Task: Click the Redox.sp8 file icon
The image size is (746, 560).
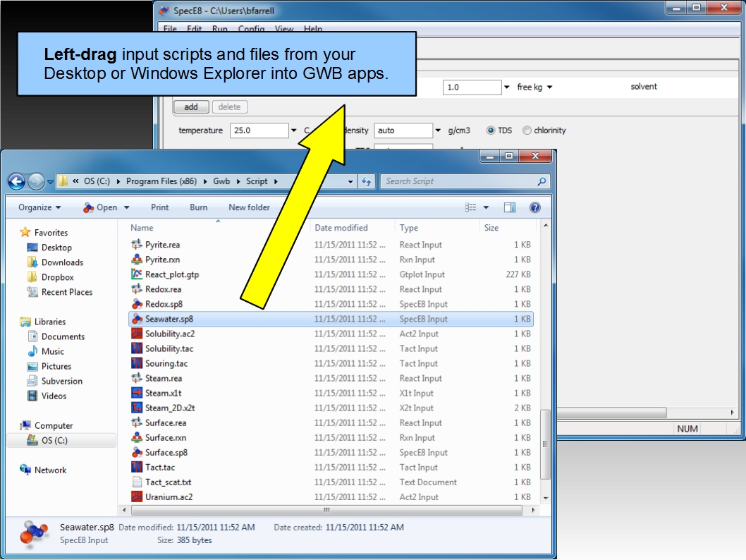Action: point(137,303)
